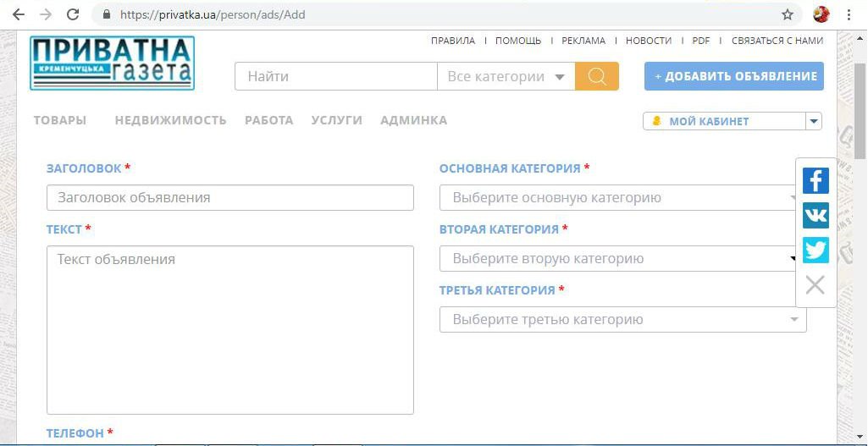Open the Работа menu section
Image resolution: width=868 pixels, height=446 pixels.
[268, 120]
